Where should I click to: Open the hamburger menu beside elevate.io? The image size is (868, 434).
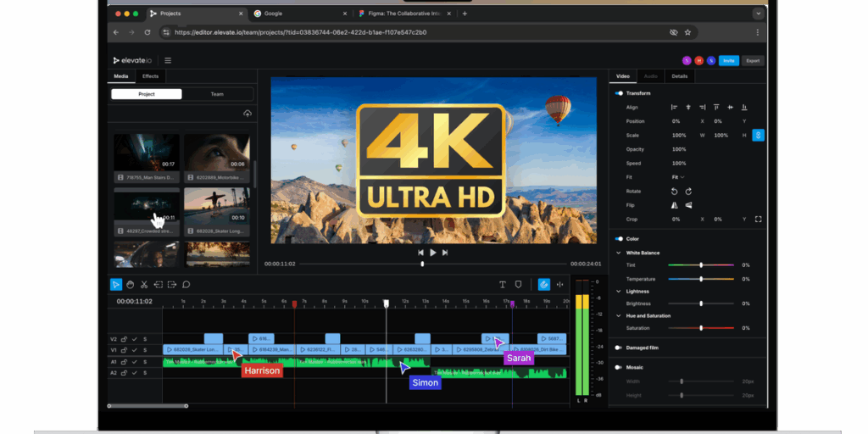(x=168, y=61)
